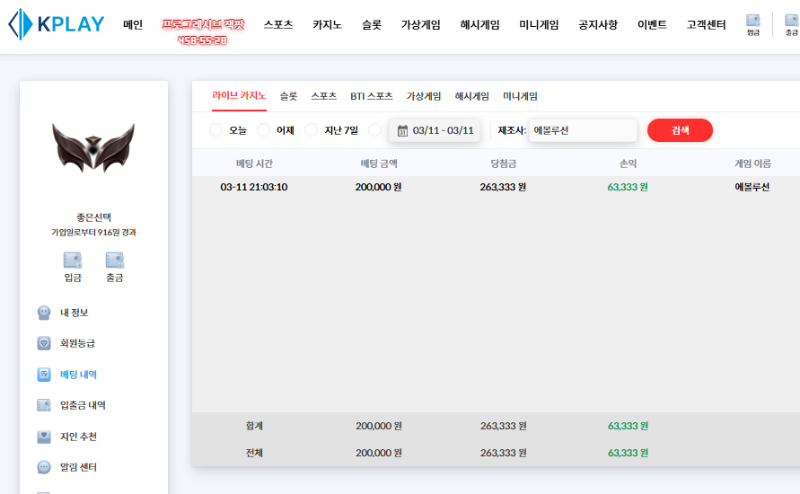The image size is (800, 494).
Task: Open 공지사항 in the top navigation
Action: click(x=598, y=24)
